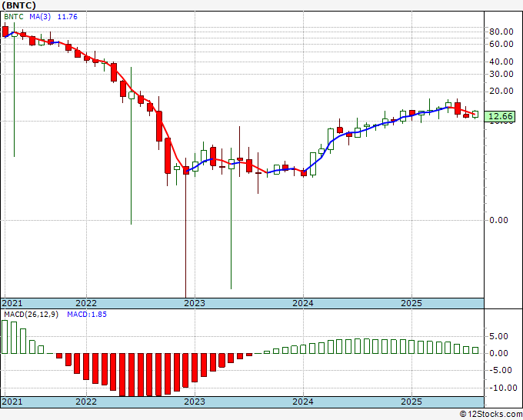Click the BNTC legend label
Image resolution: width=523 pixels, height=420 pixels.
pos(14,17)
